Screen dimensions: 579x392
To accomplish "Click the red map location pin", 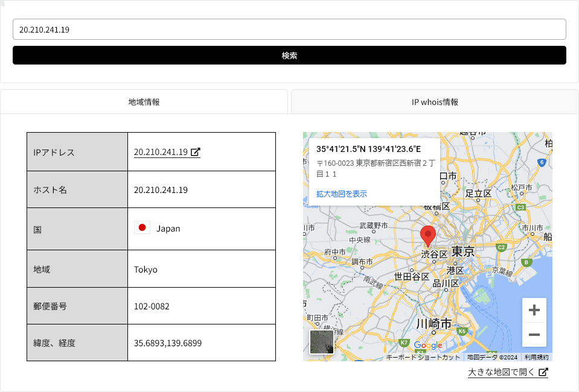I will [x=428, y=236].
